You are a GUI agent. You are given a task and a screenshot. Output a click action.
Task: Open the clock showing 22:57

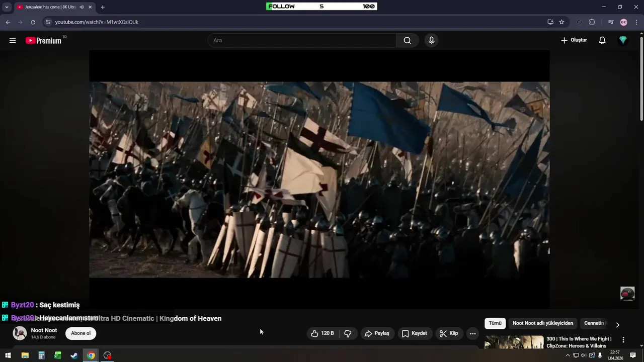[615, 355]
